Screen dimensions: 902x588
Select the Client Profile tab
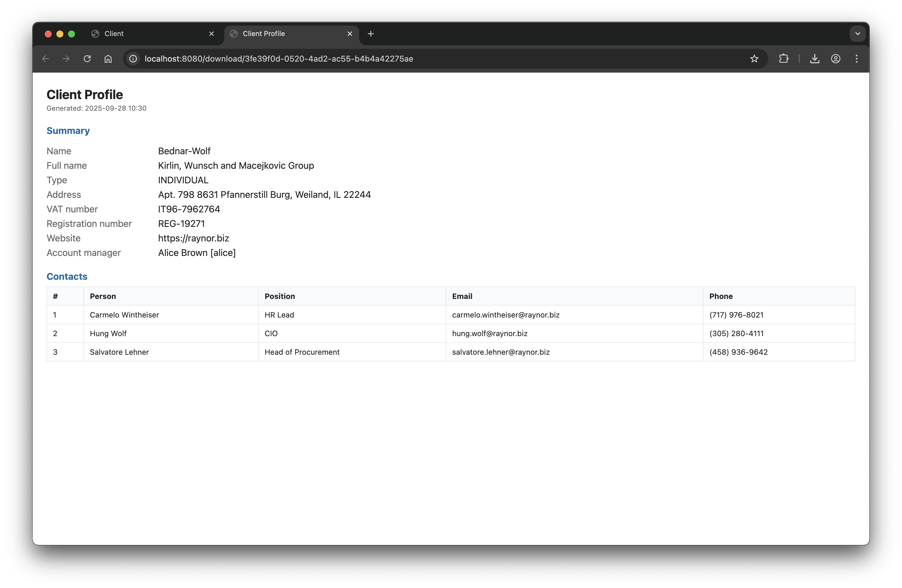tap(284, 34)
